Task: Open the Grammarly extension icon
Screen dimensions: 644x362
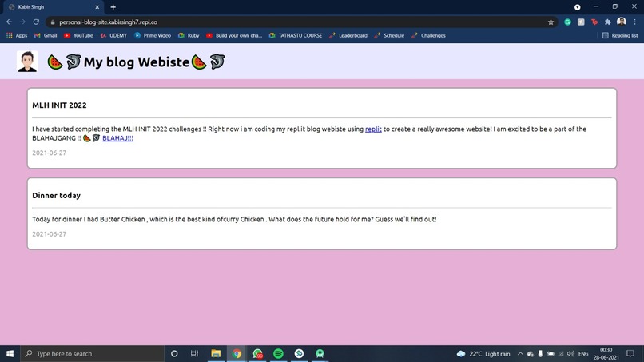Action: (567, 22)
